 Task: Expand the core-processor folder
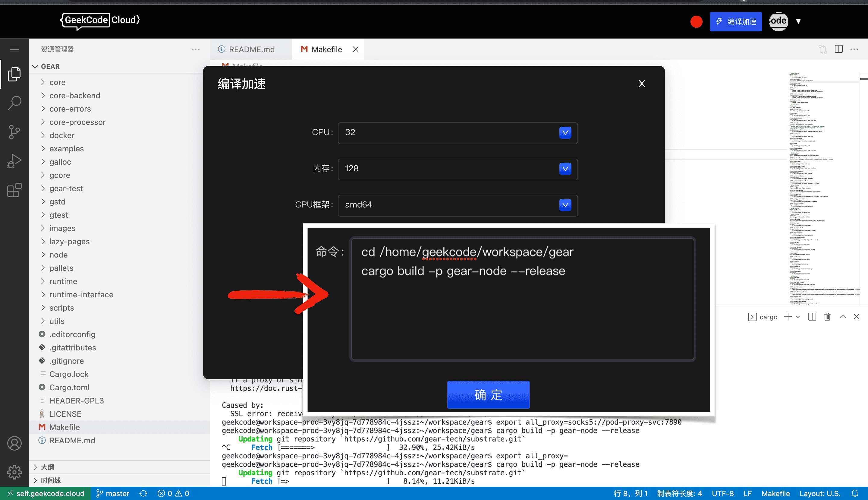point(77,122)
